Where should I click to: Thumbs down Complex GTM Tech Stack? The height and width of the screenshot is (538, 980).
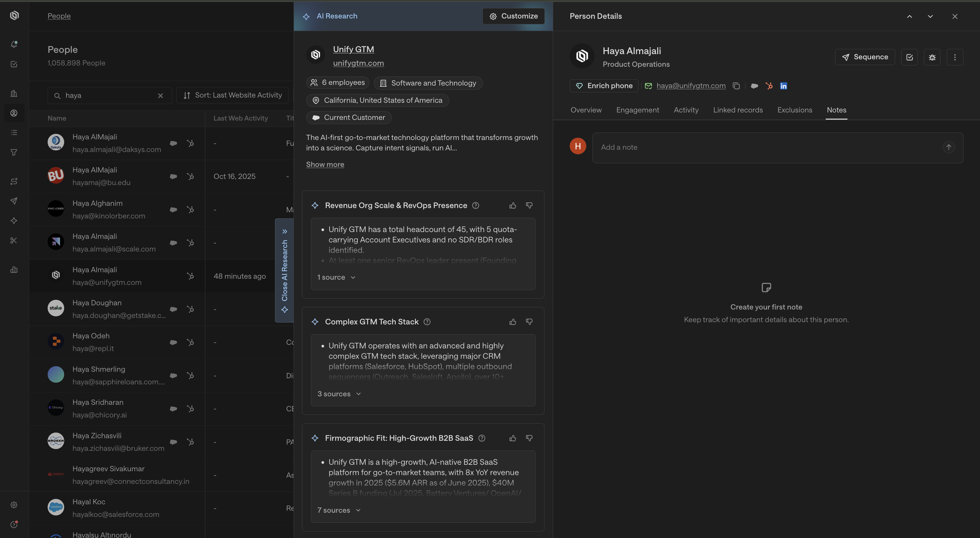click(529, 322)
